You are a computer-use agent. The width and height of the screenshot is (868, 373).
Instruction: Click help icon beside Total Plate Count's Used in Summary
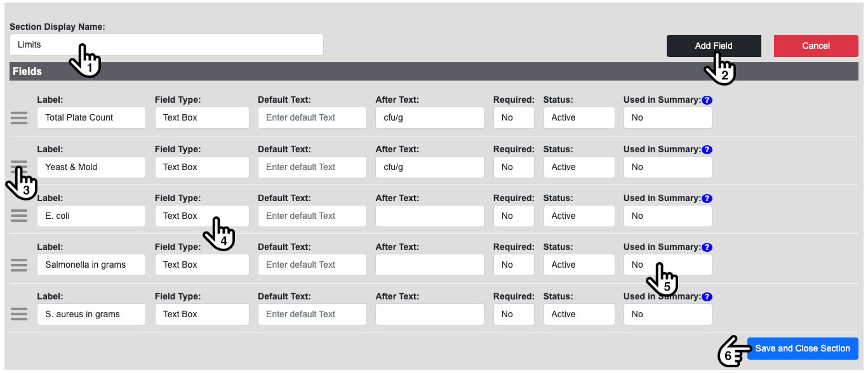[707, 100]
